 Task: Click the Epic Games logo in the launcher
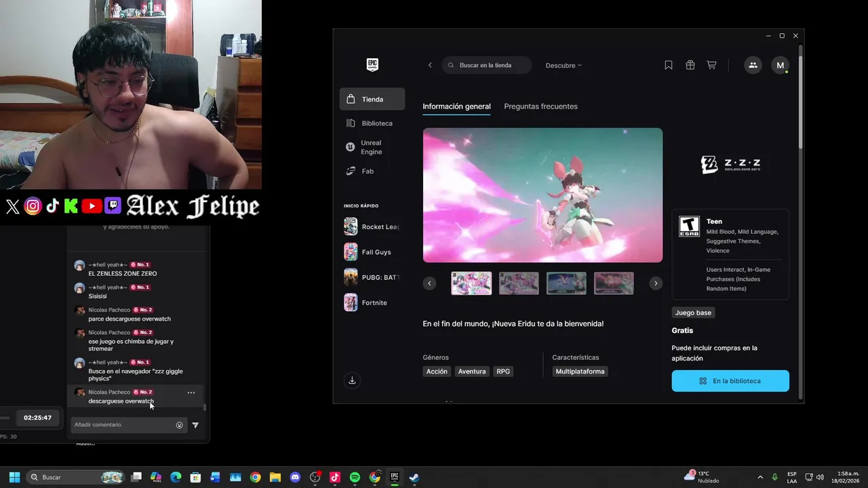coord(372,65)
